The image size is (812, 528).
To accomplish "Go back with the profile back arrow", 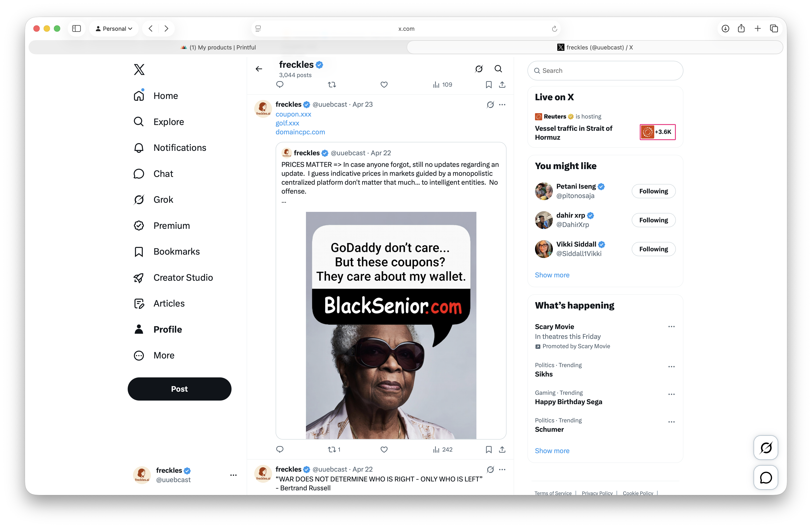I will (x=259, y=69).
